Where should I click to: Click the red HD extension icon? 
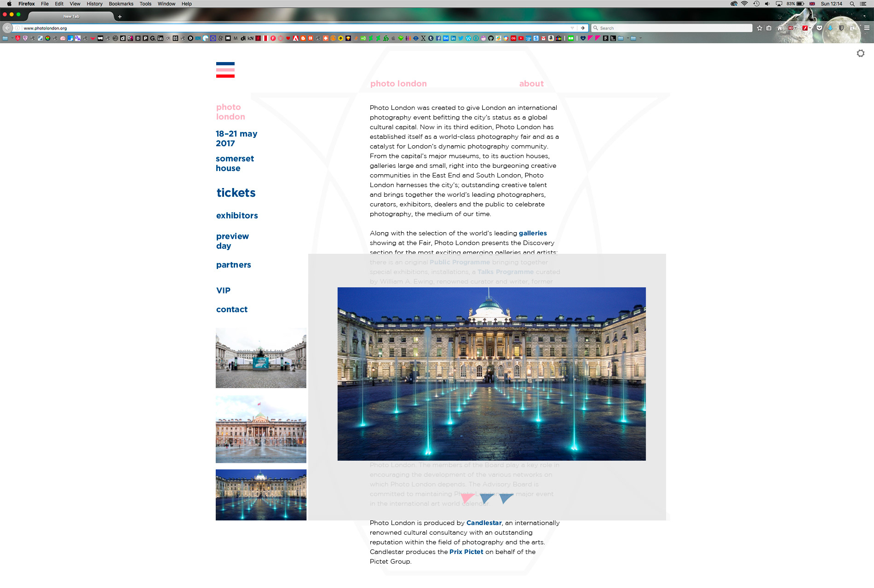coord(791,28)
